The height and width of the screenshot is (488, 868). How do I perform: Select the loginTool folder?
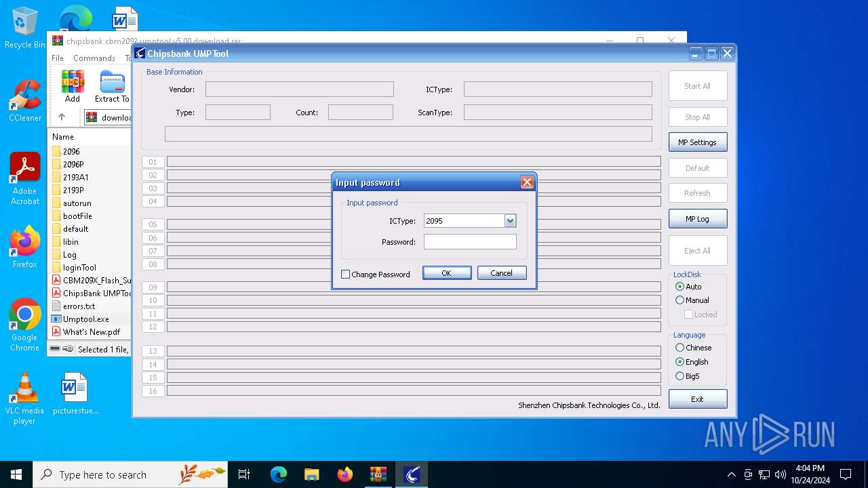click(79, 268)
